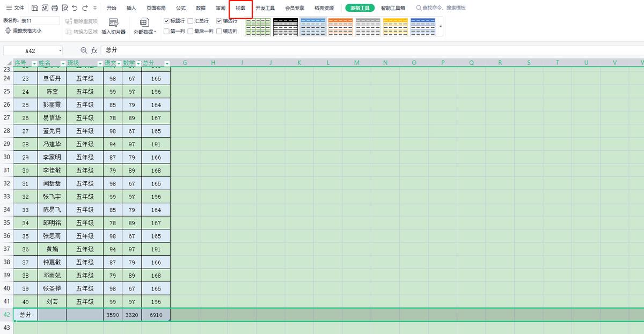Enable the 汇总行 checkbox
Image resolution: width=644 pixels, height=334 pixels.
tap(189, 21)
